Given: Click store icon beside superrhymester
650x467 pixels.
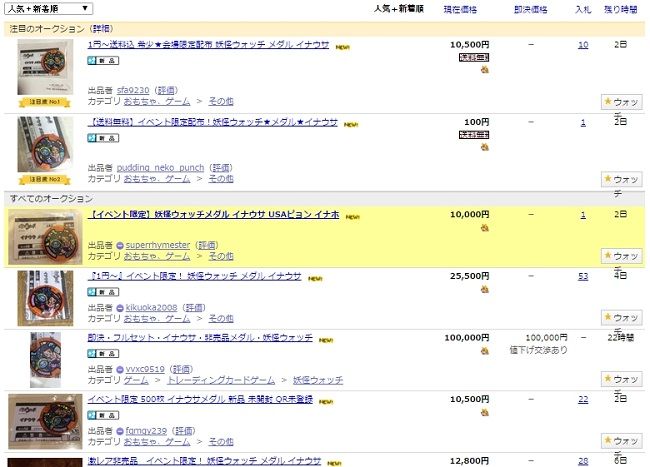Looking at the screenshot, I should point(120,245).
